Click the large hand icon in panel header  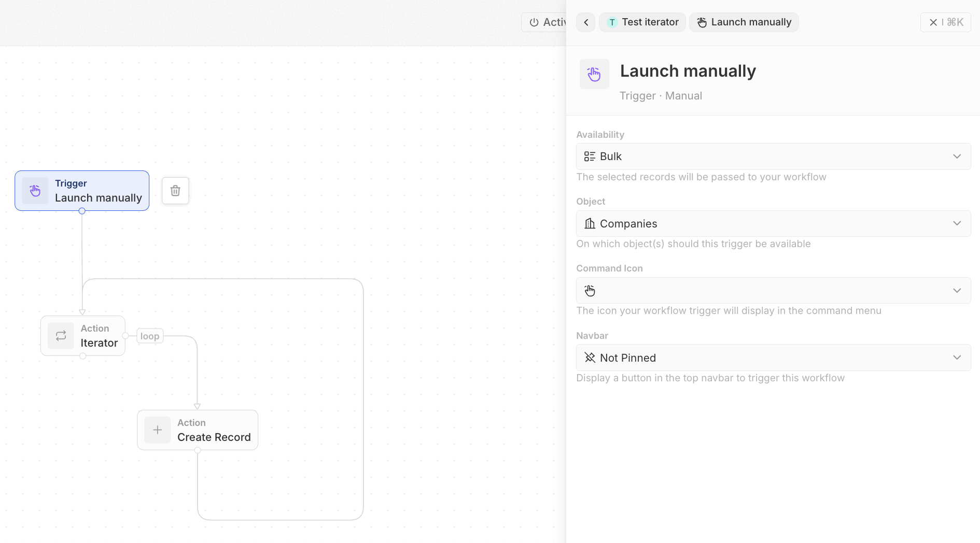pos(594,74)
